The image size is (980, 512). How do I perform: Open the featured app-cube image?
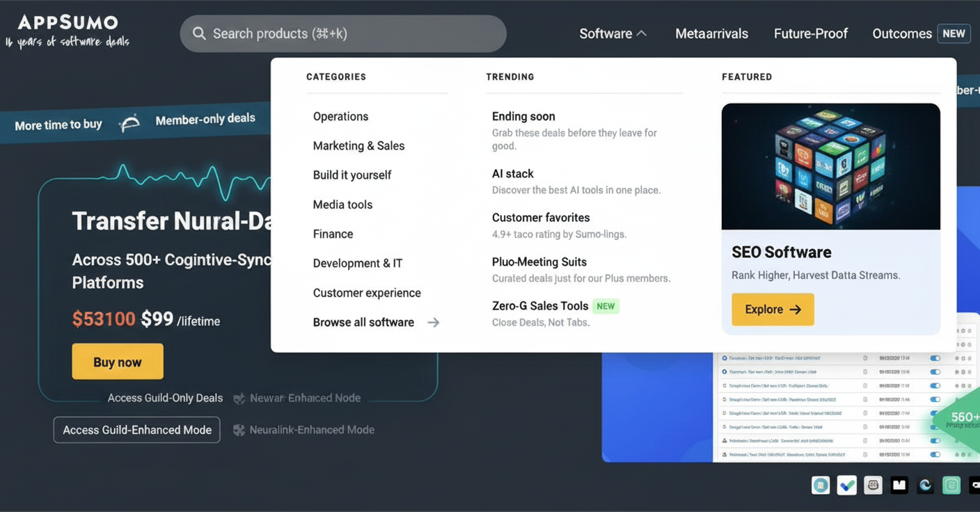click(831, 166)
